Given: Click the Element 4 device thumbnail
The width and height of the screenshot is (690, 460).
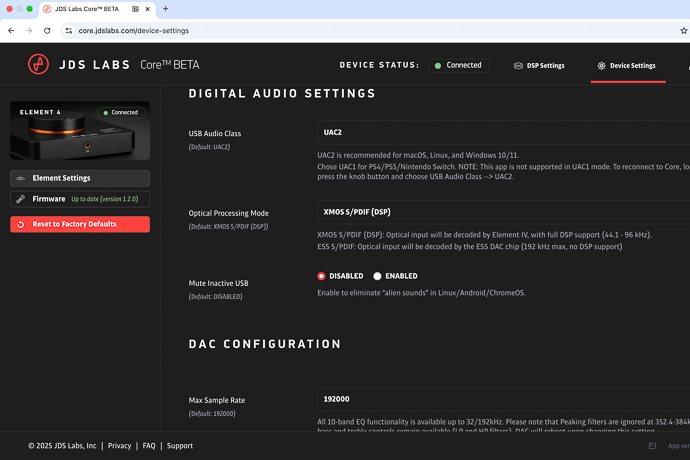Looking at the screenshot, I should (x=80, y=130).
